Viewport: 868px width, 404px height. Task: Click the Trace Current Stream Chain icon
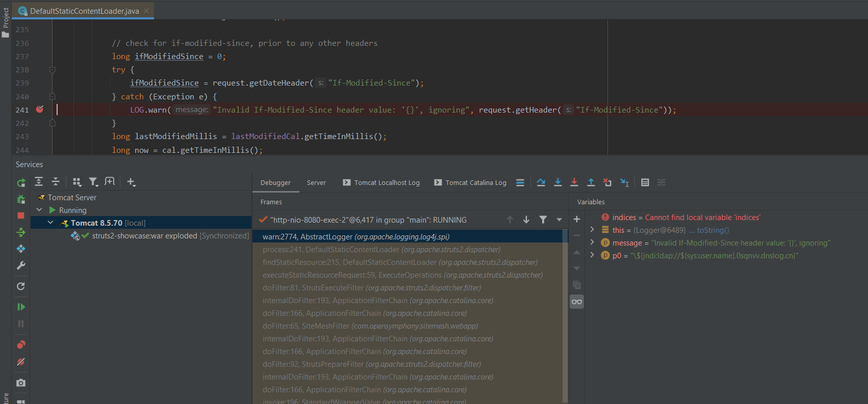pos(661,182)
